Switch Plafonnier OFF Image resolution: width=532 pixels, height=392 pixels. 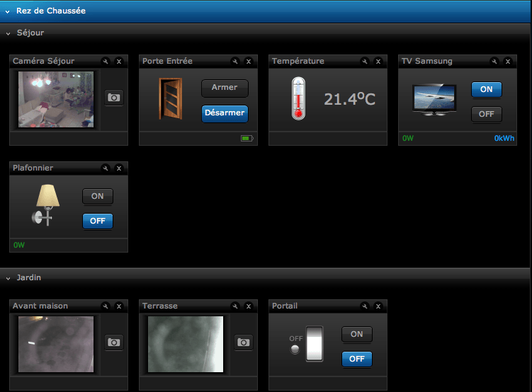click(97, 221)
